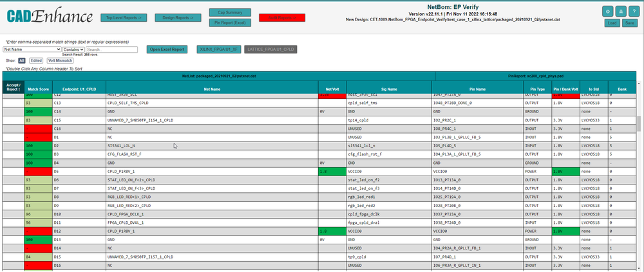The height and width of the screenshot is (272, 644).
Task: Click the CFG_FLASH_RST_F net name cell
Action: coord(212,154)
